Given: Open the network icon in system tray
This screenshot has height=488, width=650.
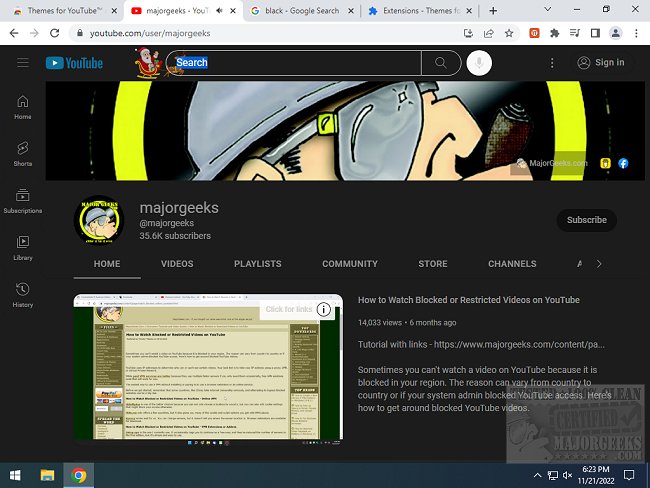Looking at the screenshot, I should coord(553,475).
